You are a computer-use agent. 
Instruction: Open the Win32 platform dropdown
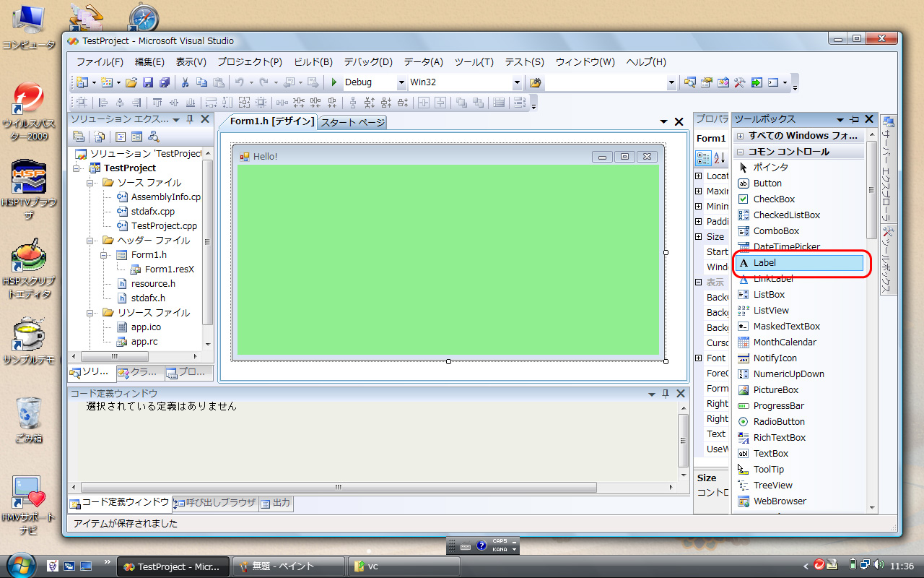517,82
